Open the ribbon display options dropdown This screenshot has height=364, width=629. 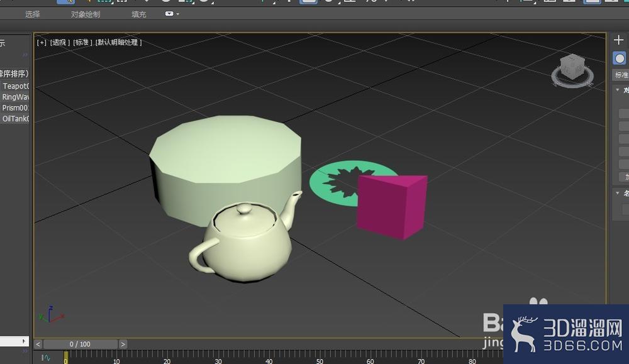(172, 14)
